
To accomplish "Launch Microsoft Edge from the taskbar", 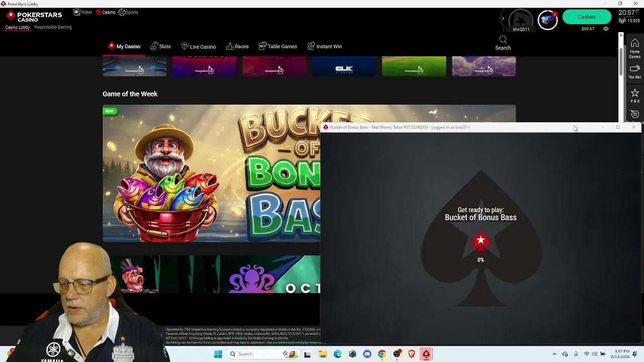I will pyautogui.click(x=338, y=354).
